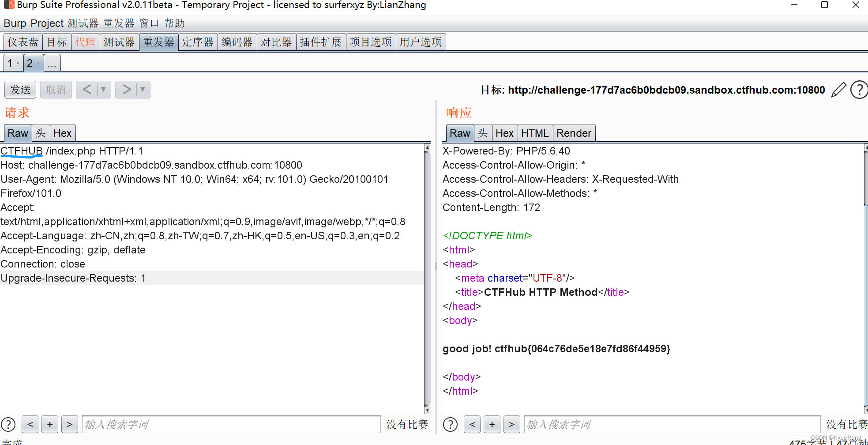Click Connection: close header line
868x445 pixels.
tap(43, 264)
